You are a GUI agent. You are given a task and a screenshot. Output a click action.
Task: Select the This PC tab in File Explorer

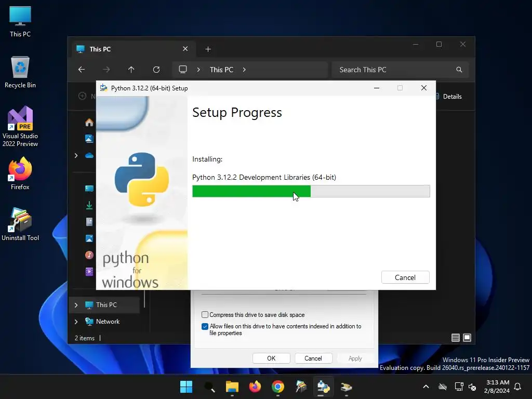[134, 49]
